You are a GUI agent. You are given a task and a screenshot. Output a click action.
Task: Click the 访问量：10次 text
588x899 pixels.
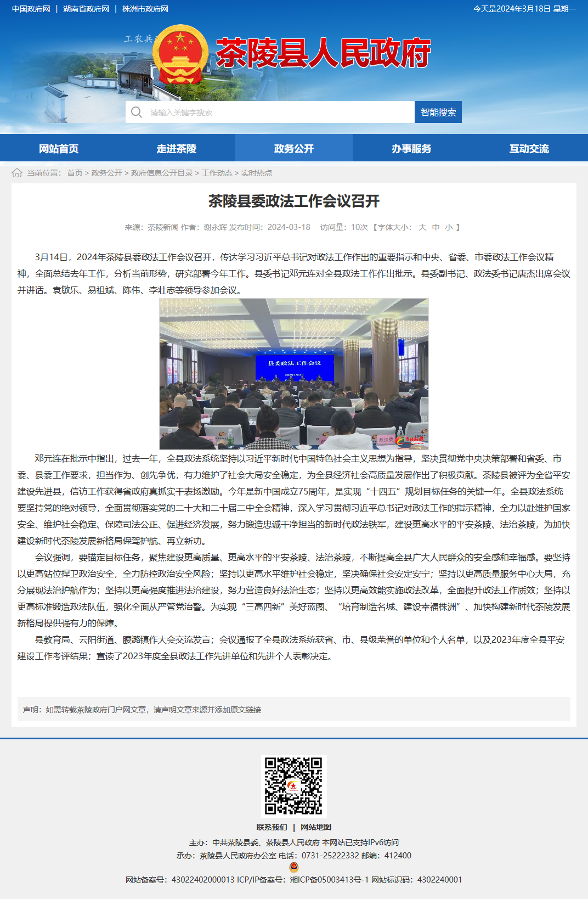coord(344,227)
